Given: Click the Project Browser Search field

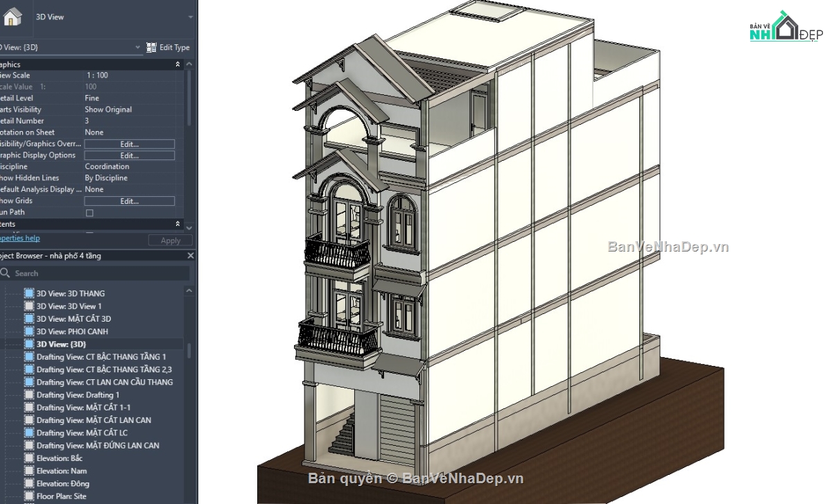Looking at the screenshot, I should [95, 273].
